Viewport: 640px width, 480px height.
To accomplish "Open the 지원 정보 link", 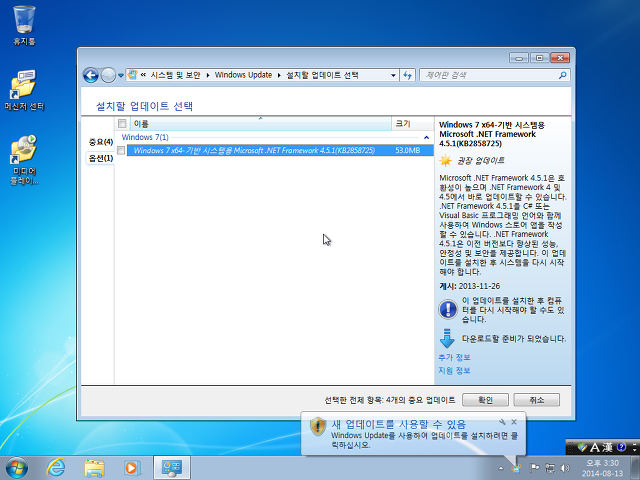I will [454, 371].
